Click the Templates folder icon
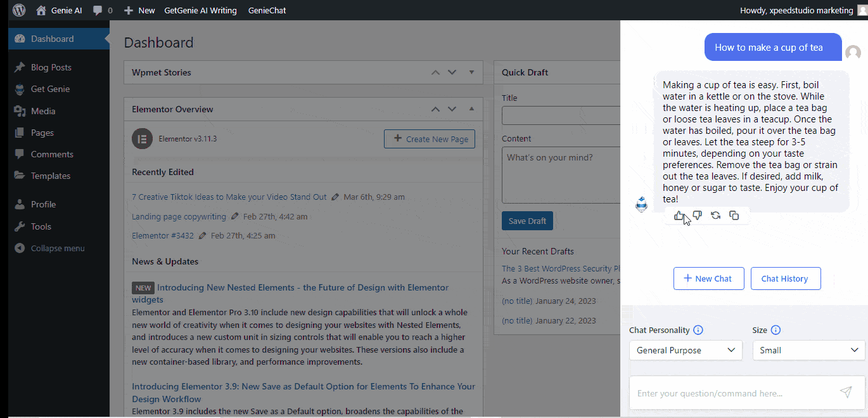868x418 pixels. [x=20, y=176]
